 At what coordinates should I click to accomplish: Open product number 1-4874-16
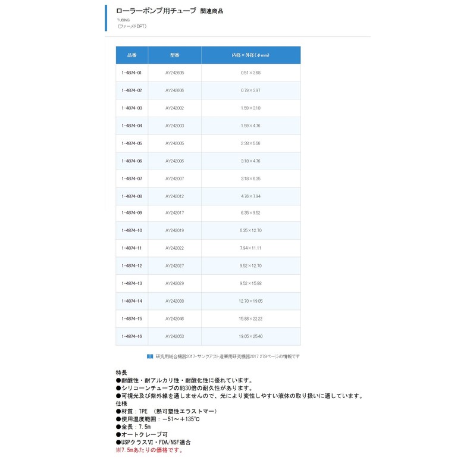pos(131,336)
